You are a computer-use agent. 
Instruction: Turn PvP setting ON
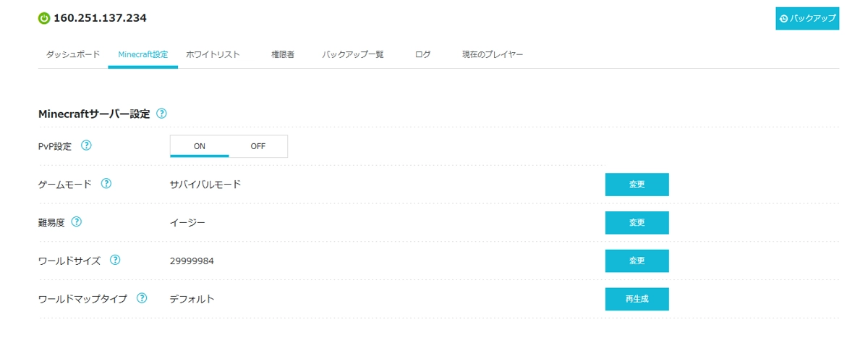coord(200,146)
